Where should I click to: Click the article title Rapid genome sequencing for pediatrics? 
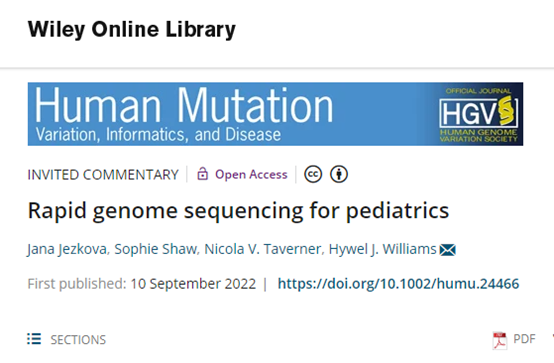pos(238,211)
